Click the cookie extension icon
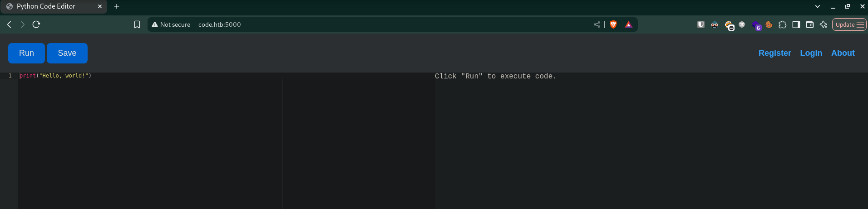868x209 pixels. pos(769,24)
